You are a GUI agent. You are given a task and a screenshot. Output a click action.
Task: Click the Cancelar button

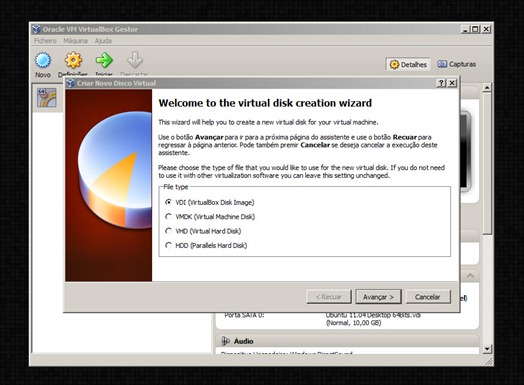point(428,297)
